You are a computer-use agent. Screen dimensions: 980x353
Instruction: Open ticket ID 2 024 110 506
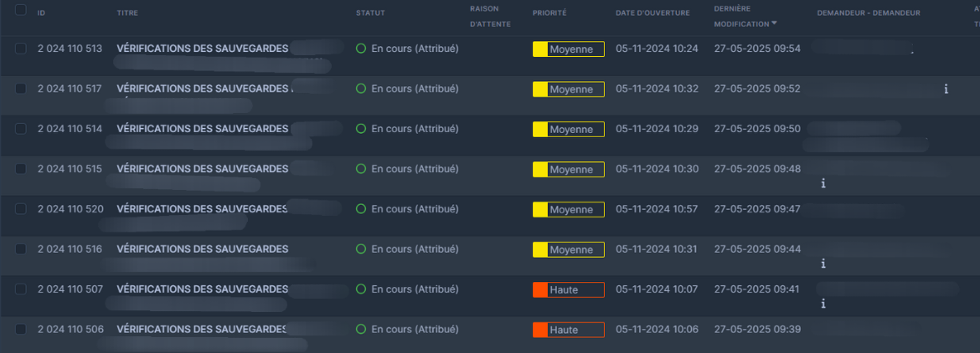click(x=70, y=330)
